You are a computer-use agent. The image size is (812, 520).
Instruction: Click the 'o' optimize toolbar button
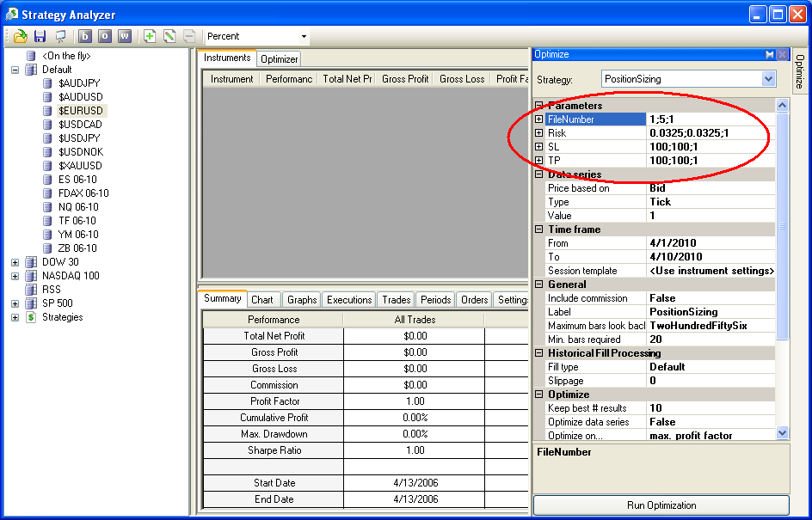point(105,36)
